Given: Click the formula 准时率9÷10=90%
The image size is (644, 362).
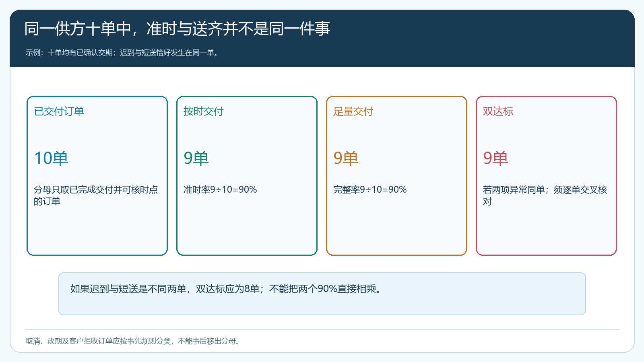Looking at the screenshot, I should click(220, 189).
